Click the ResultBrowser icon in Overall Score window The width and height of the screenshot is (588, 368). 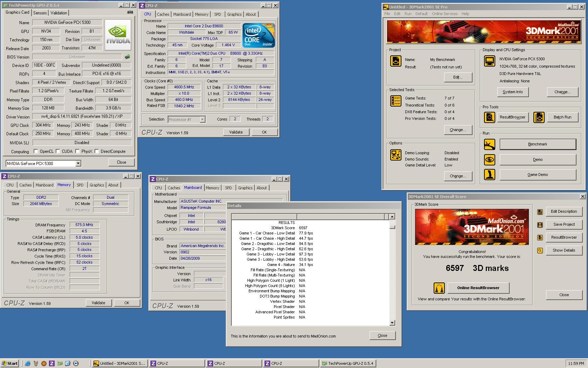pyautogui.click(x=540, y=238)
